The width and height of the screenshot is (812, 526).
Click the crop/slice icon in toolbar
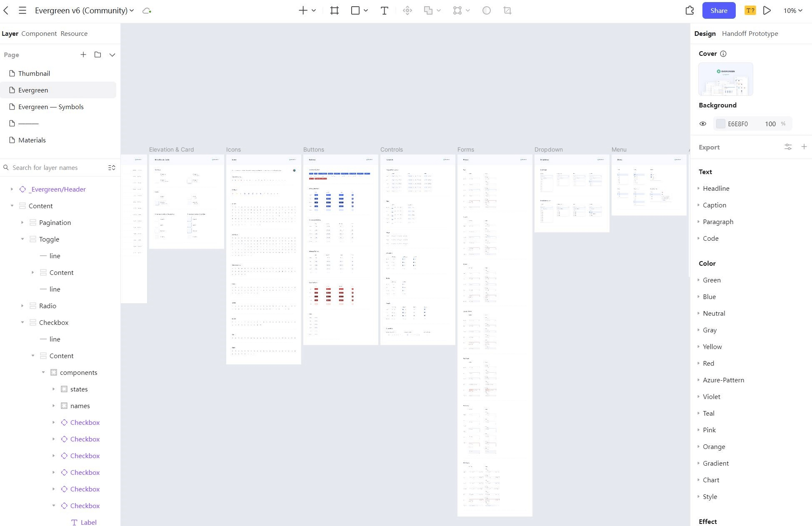click(x=507, y=10)
